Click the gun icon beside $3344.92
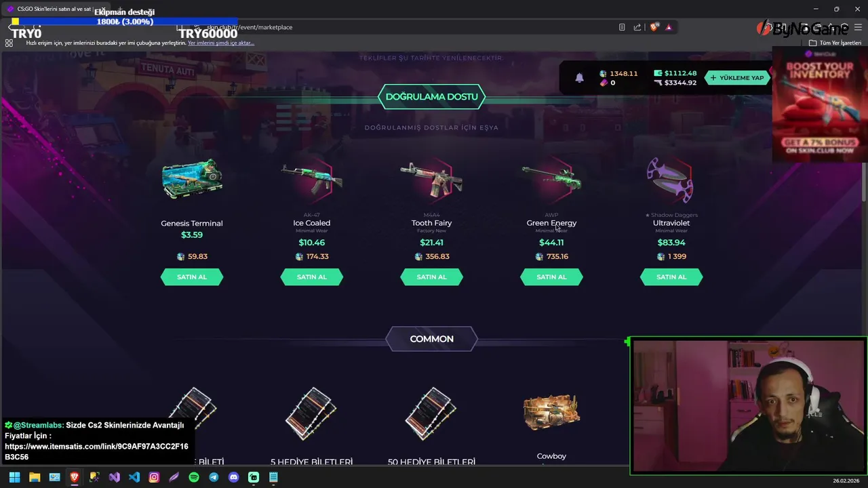 coord(658,83)
